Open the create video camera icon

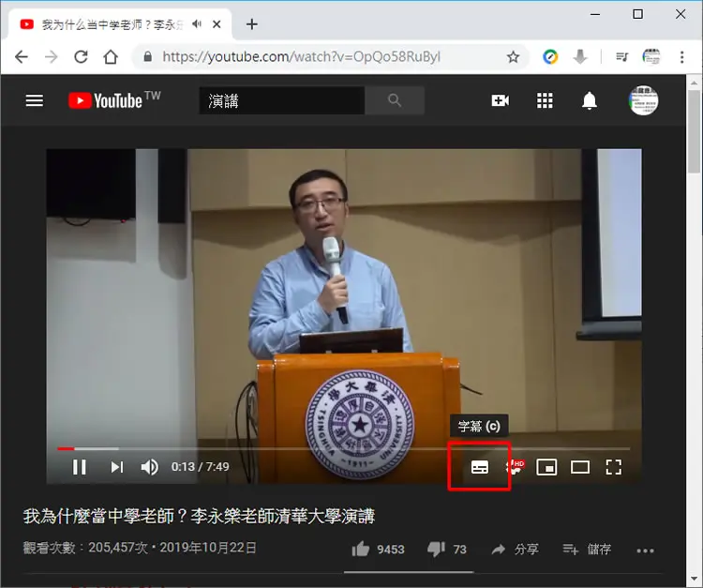[x=500, y=100]
